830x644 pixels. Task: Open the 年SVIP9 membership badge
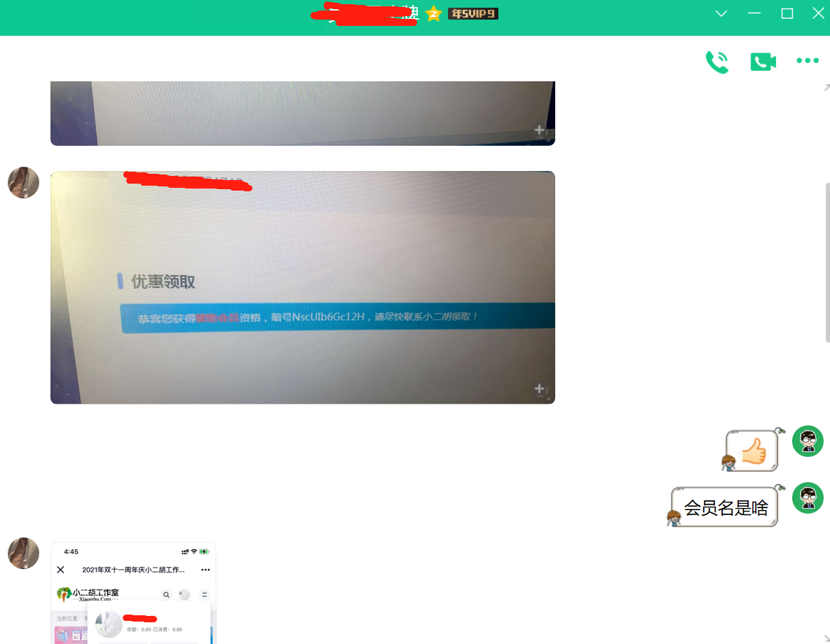472,13
